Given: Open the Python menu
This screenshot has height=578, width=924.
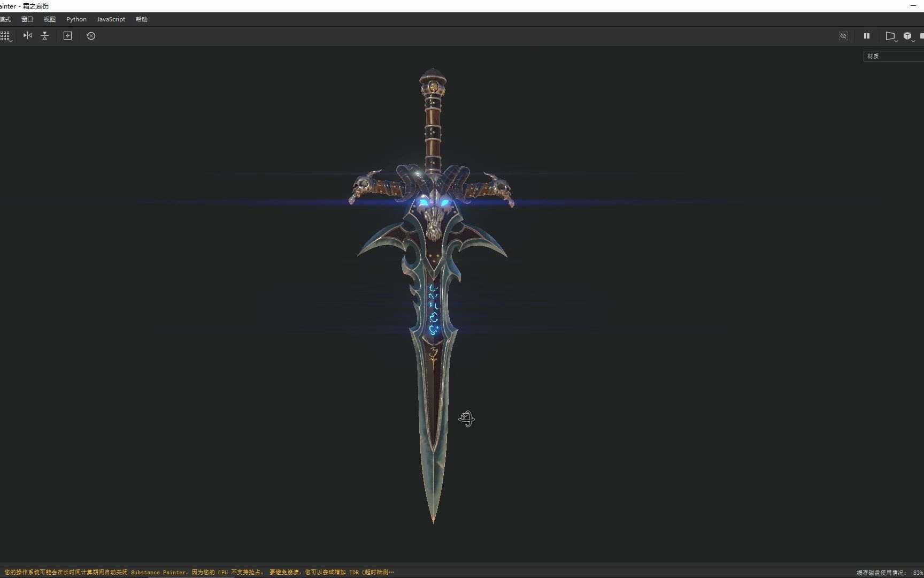Looking at the screenshot, I should (x=76, y=19).
